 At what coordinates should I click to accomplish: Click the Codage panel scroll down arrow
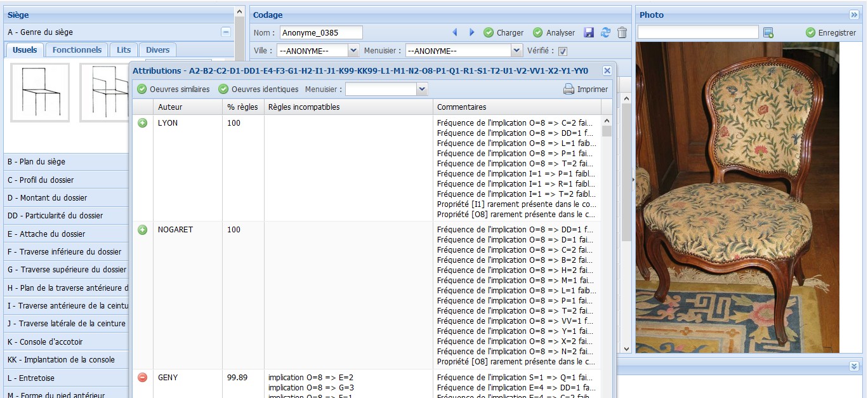(627, 348)
